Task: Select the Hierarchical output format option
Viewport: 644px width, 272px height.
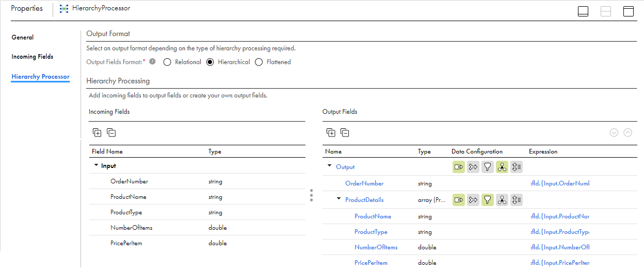Action: [210, 62]
